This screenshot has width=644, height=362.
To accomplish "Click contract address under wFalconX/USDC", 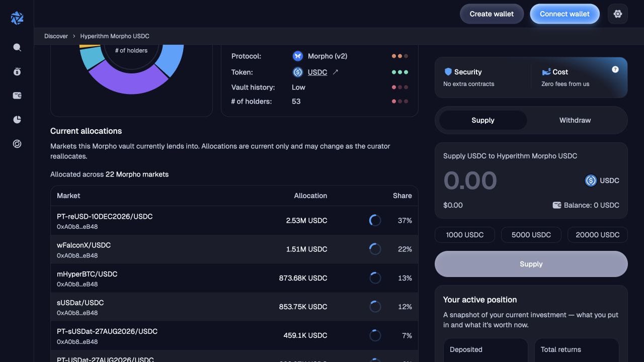I will (77, 255).
